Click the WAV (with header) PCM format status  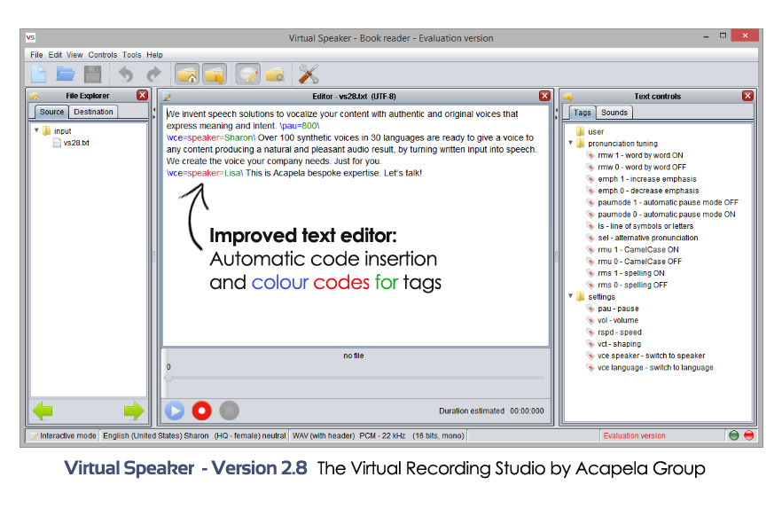pos(378,435)
